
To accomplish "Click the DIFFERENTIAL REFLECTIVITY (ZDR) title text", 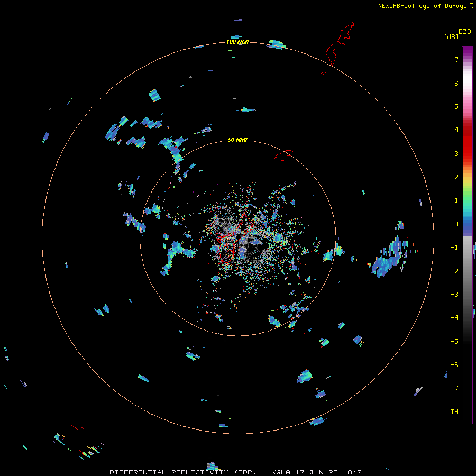I will (183, 472).
